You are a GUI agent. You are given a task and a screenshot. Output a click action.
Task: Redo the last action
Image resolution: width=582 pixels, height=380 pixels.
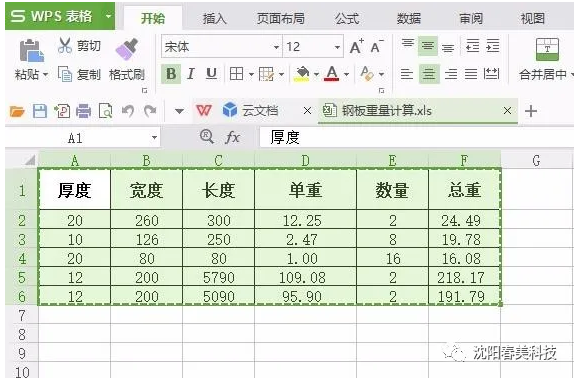click(150, 111)
